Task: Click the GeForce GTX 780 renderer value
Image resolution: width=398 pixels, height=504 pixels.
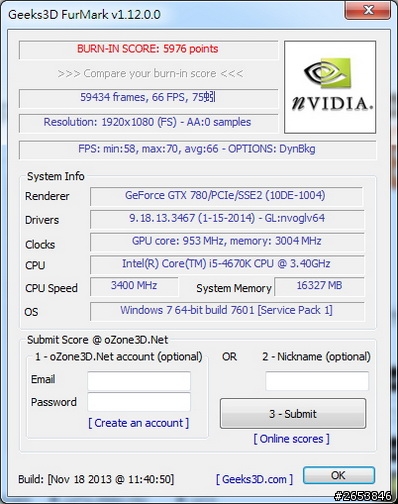Action: [225, 195]
